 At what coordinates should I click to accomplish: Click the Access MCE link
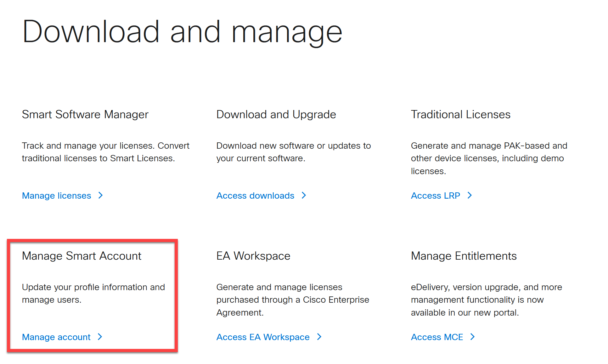click(437, 337)
